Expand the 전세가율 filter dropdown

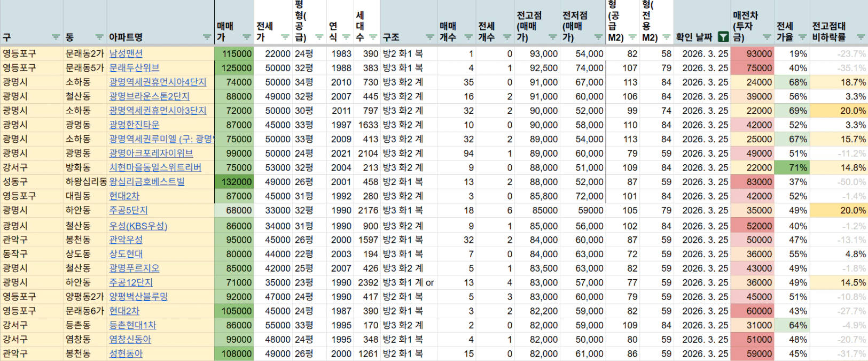[802, 37]
